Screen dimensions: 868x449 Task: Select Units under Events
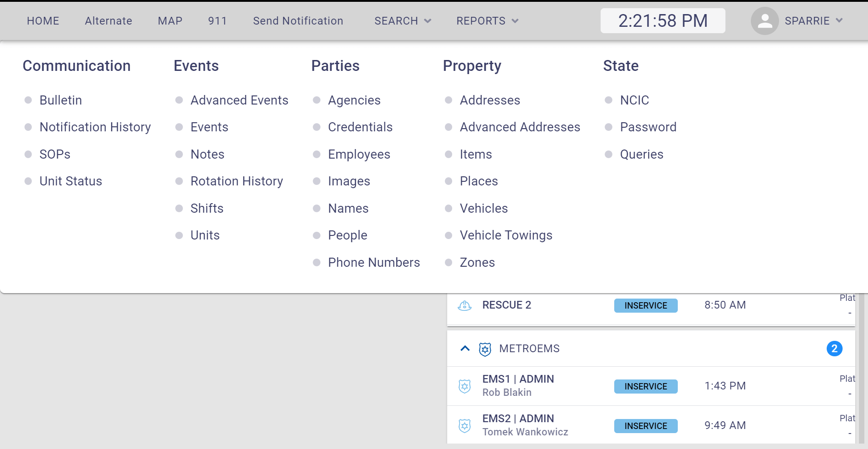(205, 235)
